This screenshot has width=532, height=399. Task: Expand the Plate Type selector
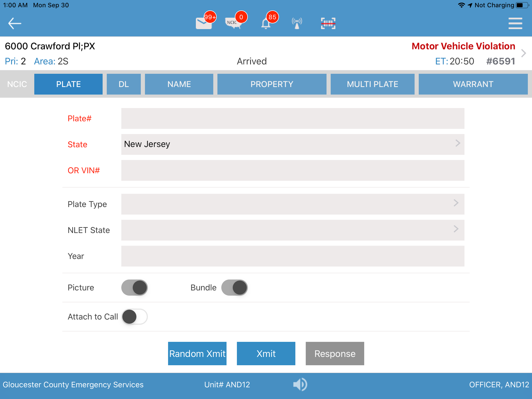(x=292, y=204)
